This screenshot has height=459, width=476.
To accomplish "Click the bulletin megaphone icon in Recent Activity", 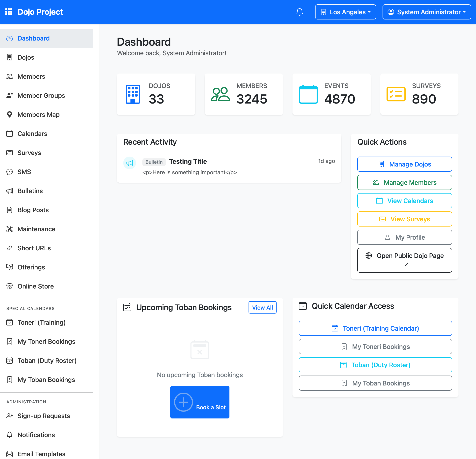I will [130, 163].
